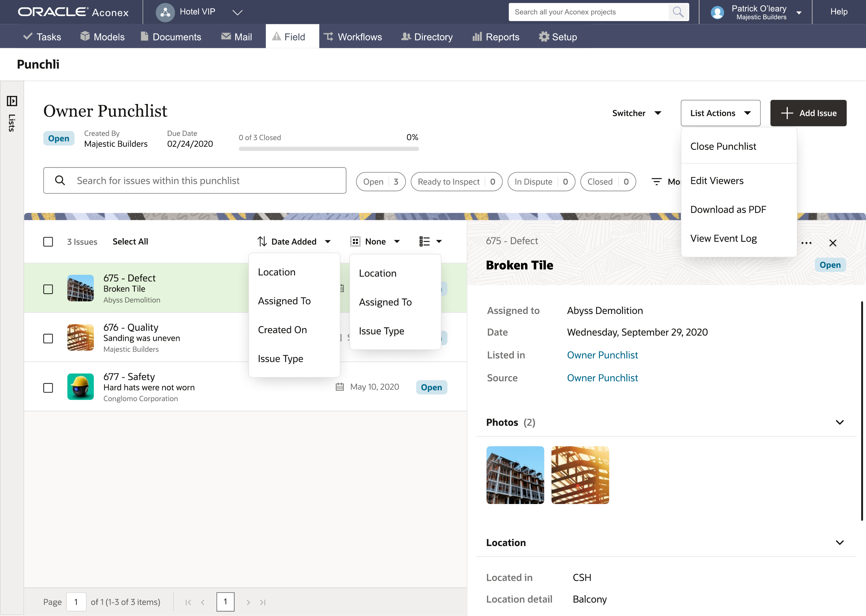866x616 pixels.
Task: Open the list view layout icon
Action: tap(424, 242)
